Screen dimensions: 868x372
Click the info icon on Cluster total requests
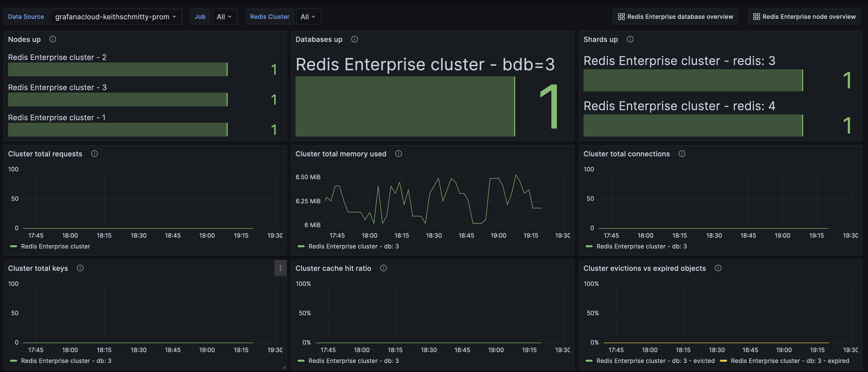coord(94,154)
